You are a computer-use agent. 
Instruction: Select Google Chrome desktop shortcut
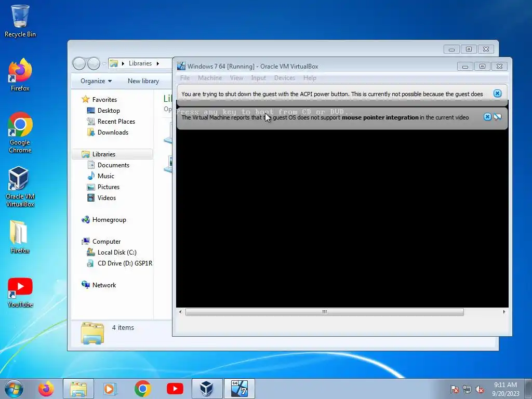click(x=20, y=132)
